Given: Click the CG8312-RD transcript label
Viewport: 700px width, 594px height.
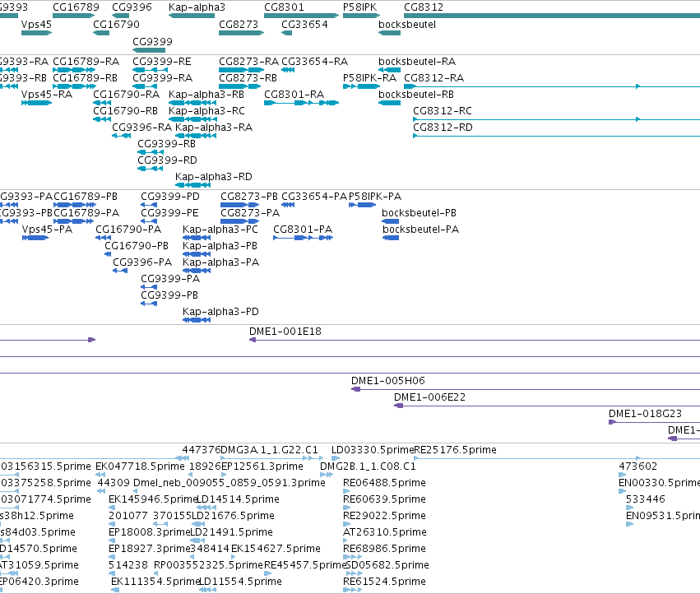Looking at the screenshot, I should click(443, 128).
